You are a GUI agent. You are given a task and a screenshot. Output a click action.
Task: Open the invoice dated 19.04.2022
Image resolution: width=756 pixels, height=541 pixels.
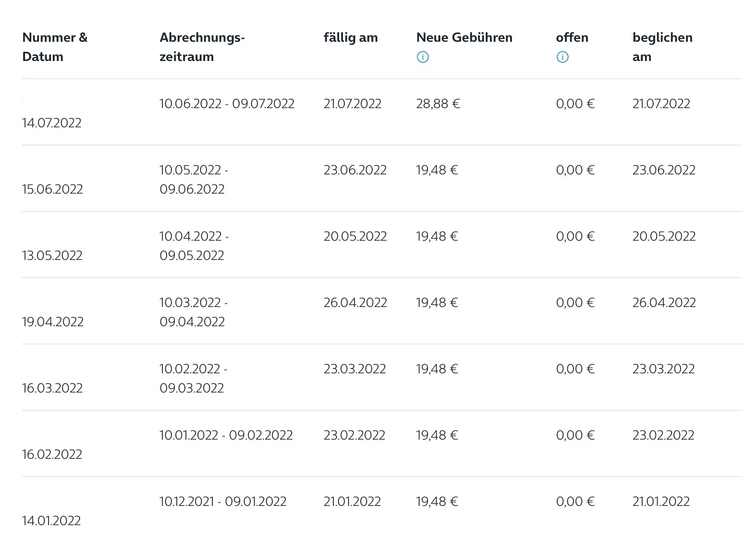click(x=53, y=322)
